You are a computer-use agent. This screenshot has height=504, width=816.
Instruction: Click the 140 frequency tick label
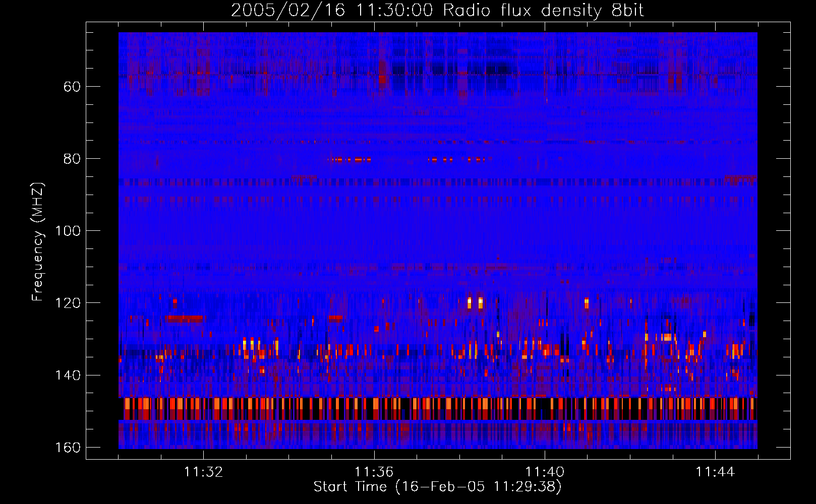68,375
